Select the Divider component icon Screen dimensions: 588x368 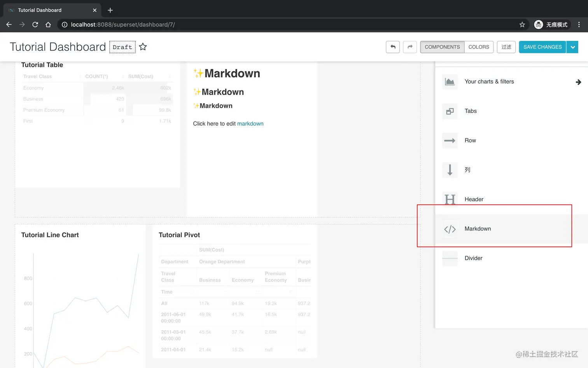pos(450,258)
